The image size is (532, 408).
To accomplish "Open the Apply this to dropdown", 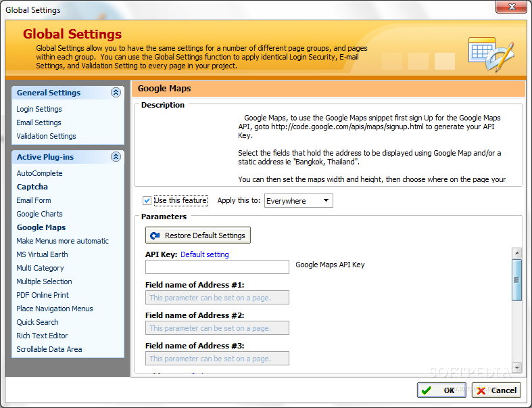I will 299,200.
